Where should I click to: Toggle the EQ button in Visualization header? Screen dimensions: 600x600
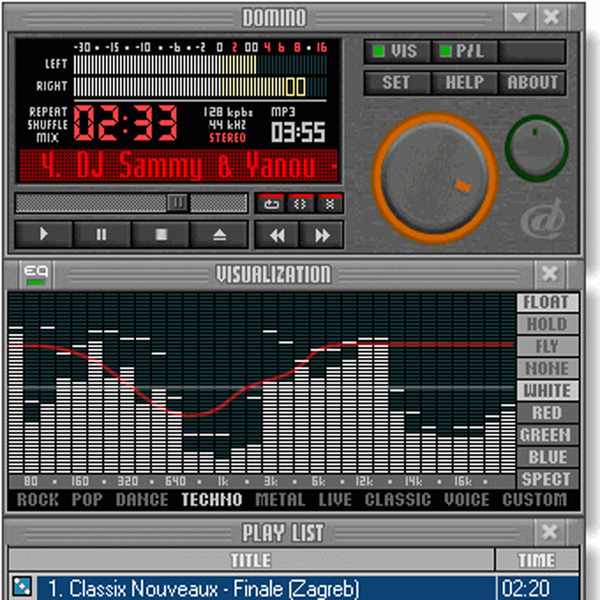click(36, 274)
